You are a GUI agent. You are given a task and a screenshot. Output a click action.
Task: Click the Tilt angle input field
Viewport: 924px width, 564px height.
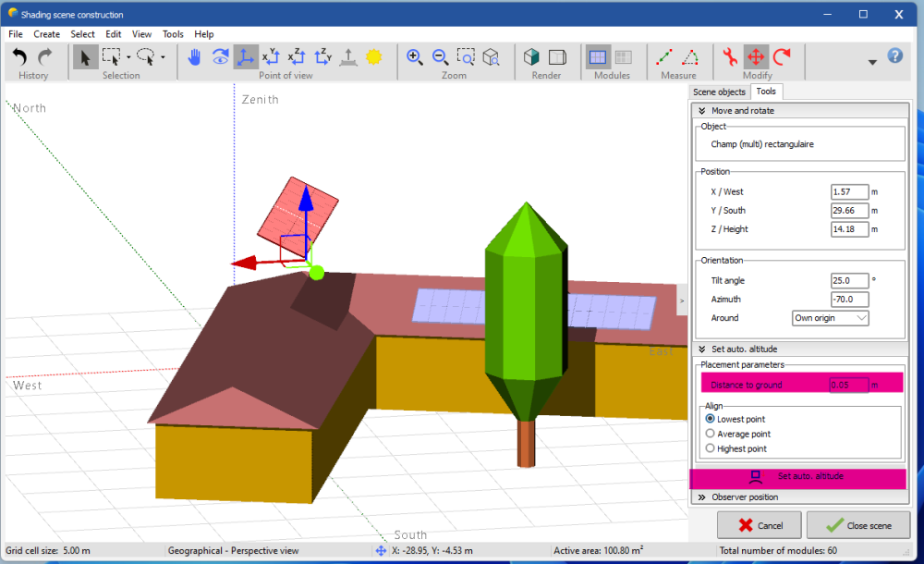[848, 281]
